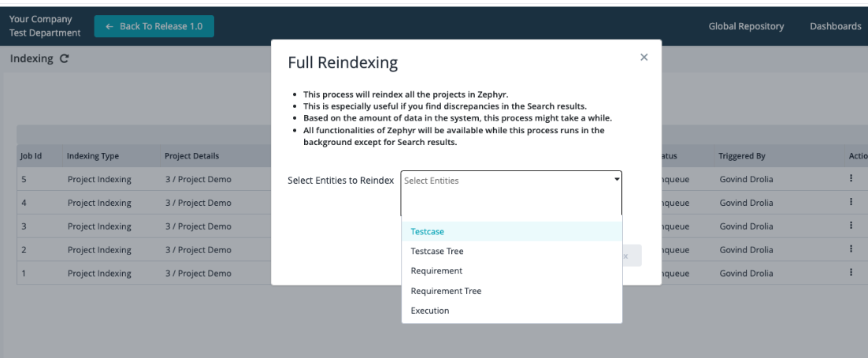Open actions menu for job 3
The image size is (868, 358).
[x=851, y=226]
